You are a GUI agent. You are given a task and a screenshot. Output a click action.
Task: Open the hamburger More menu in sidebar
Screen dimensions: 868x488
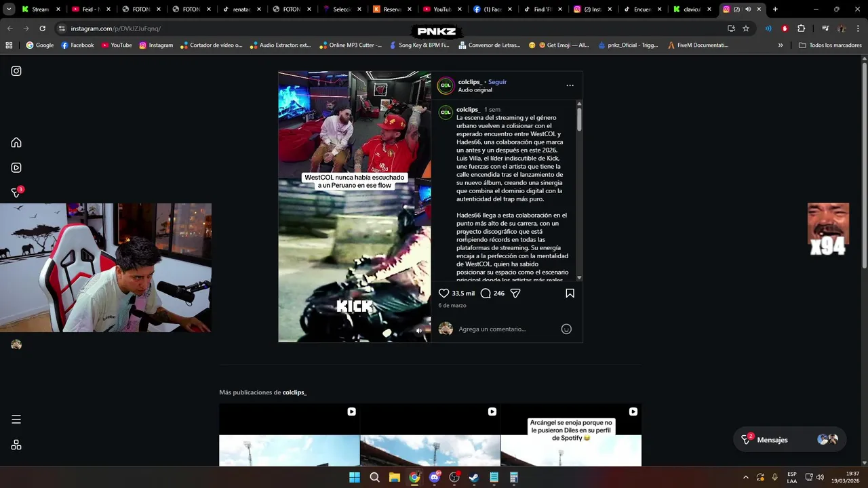click(16, 420)
